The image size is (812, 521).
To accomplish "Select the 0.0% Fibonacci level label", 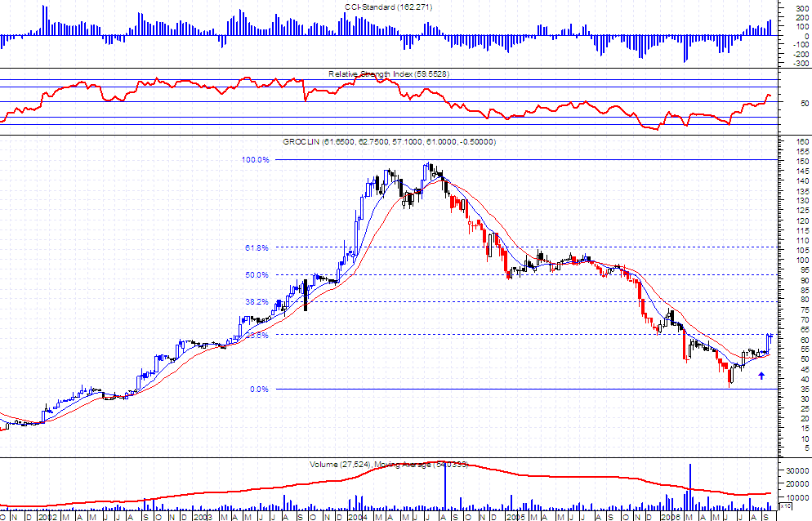I will 259,389.
